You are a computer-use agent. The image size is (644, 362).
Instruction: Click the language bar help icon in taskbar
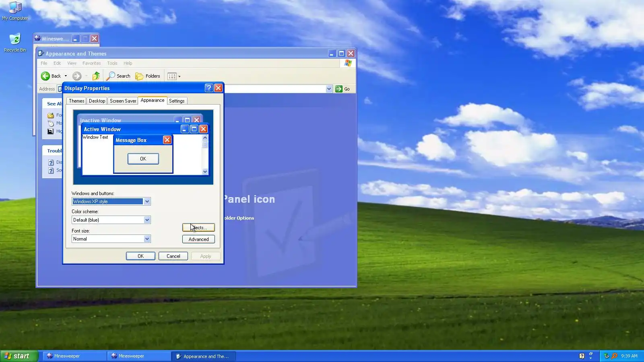tap(582, 356)
